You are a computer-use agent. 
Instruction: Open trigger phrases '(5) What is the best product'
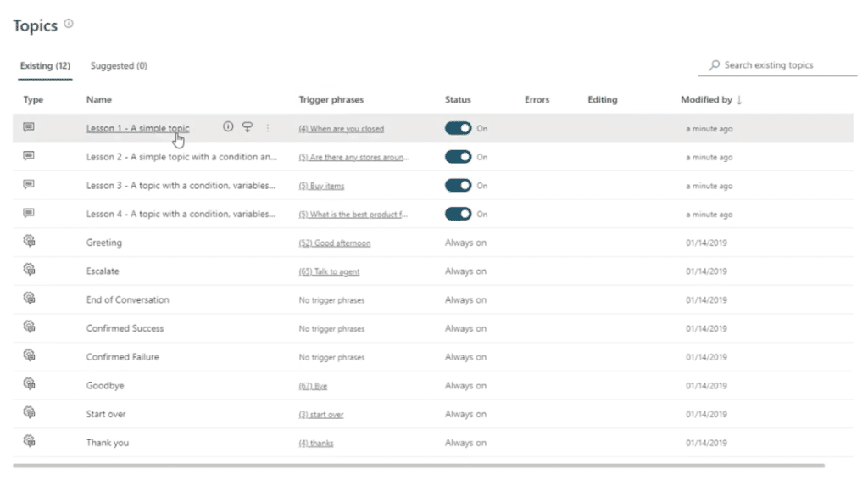[353, 215]
